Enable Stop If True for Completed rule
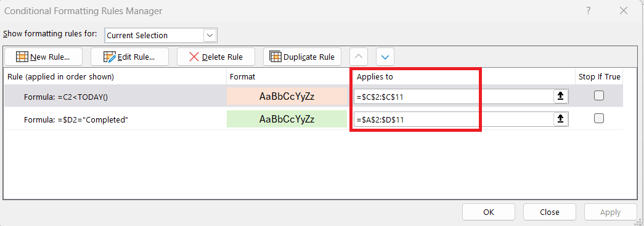Image resolution: width=644 pixels, height=226 pixels. tap(599, 118)
